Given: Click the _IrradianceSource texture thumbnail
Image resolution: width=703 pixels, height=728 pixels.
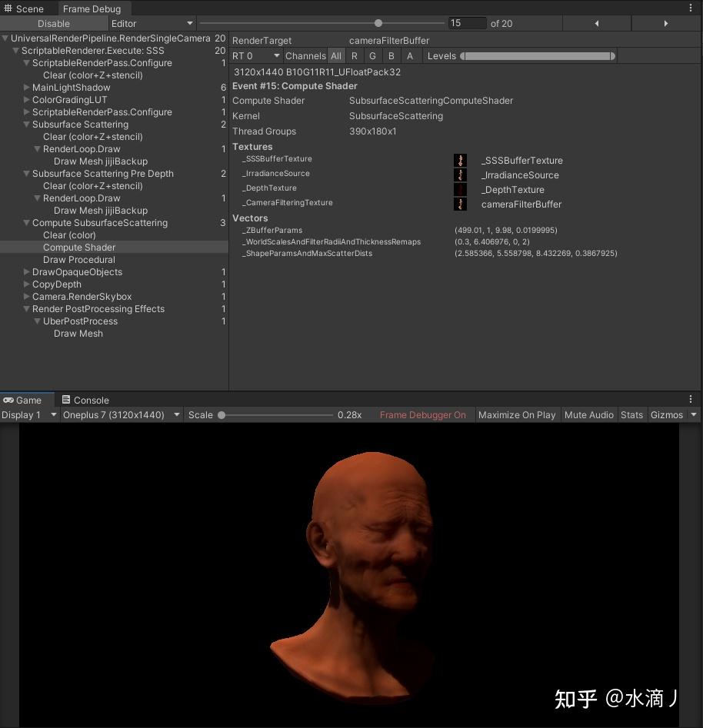Looking at the screenshot, I should pyautogui.click(x=460, y=175).
